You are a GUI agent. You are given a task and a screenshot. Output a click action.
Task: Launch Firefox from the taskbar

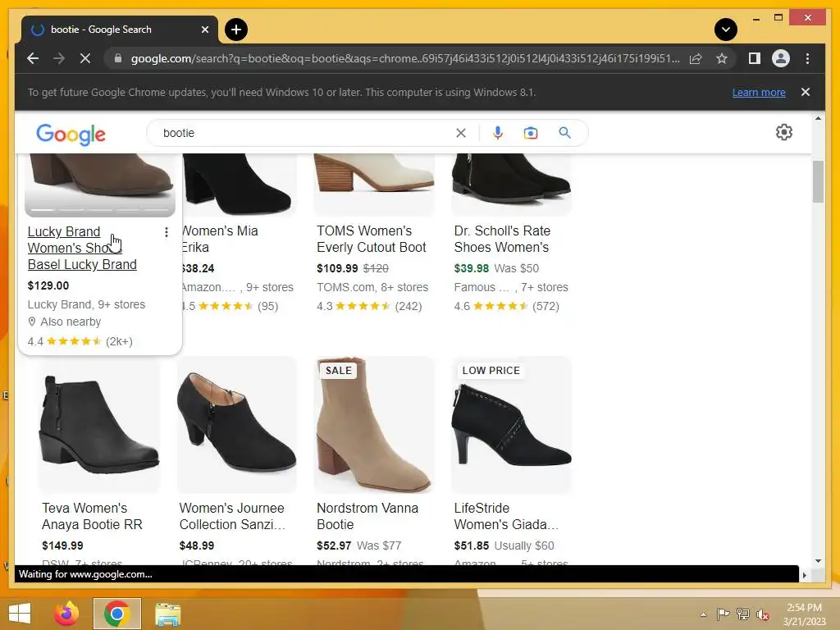point(66,614)
